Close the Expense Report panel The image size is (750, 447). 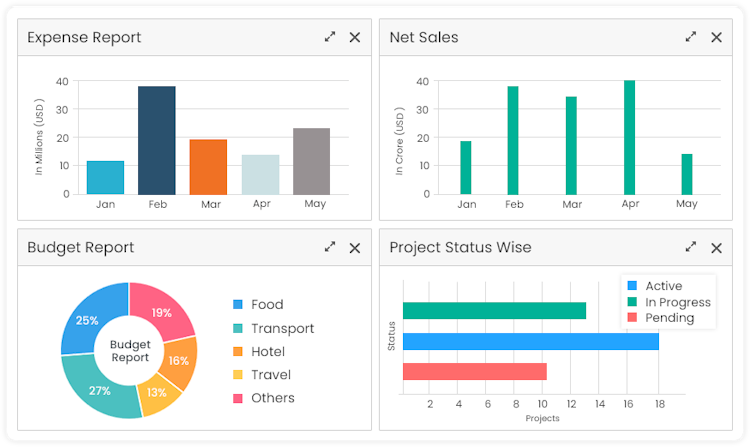(355, 37)
